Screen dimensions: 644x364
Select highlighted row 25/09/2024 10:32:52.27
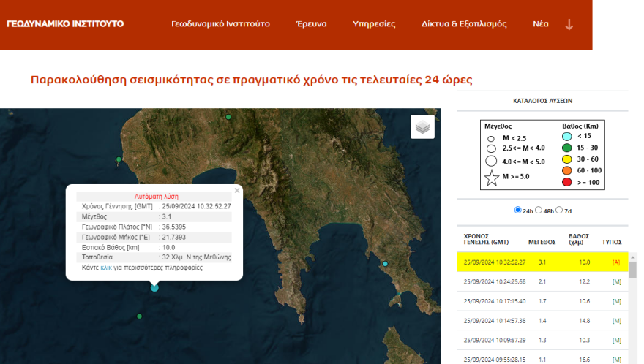[x=542, y=262]
